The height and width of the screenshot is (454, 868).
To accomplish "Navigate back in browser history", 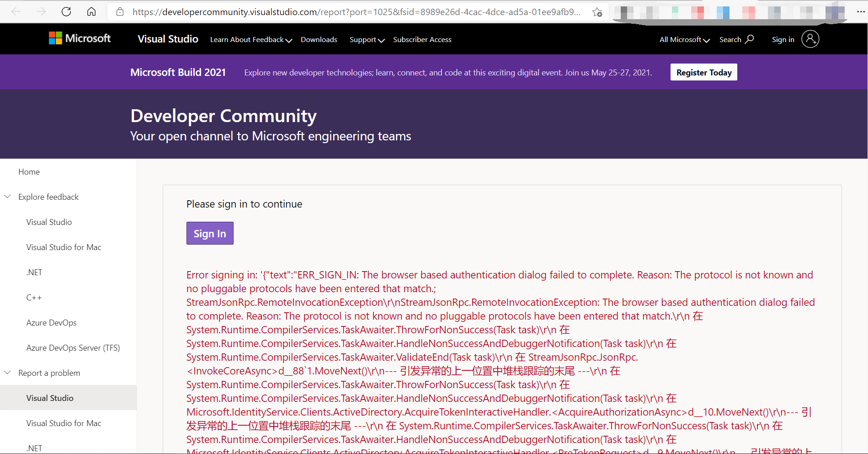I will [16, 11].
